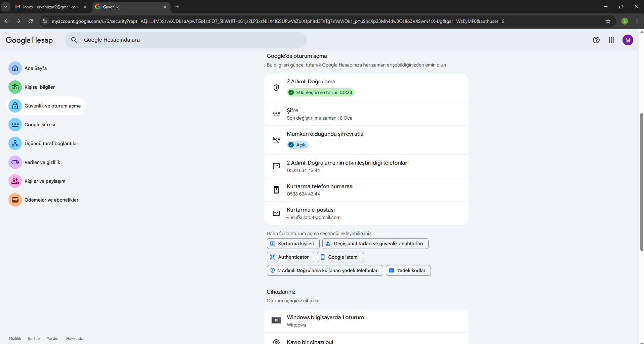Go forward with the browser forward arrow
Viewport: 644px width, 344px height.
click(18, 21)
